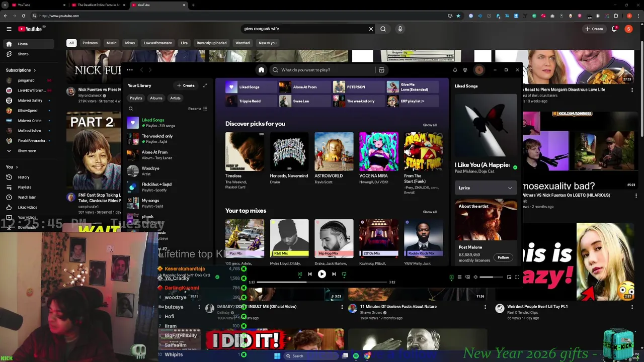Open options for Withers VS Nick Fuentes video
Screen dimensions: 644x362
click(636, 196)
